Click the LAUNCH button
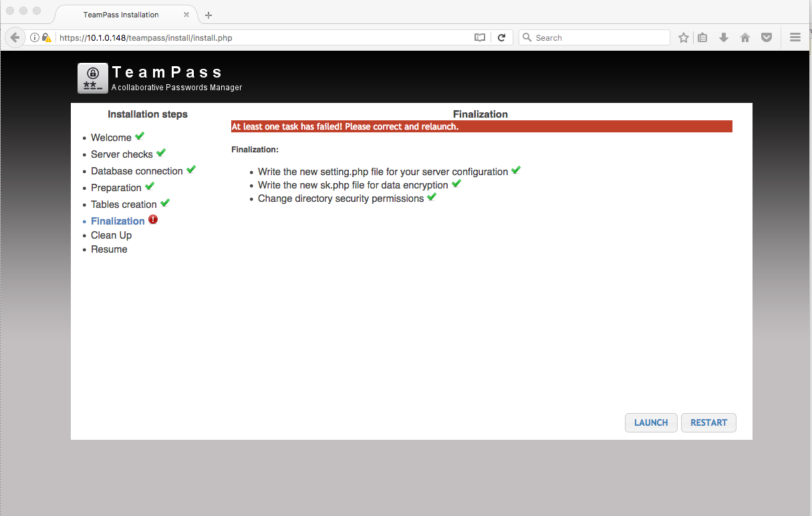 pyautogui.click(x=650, y=422)
